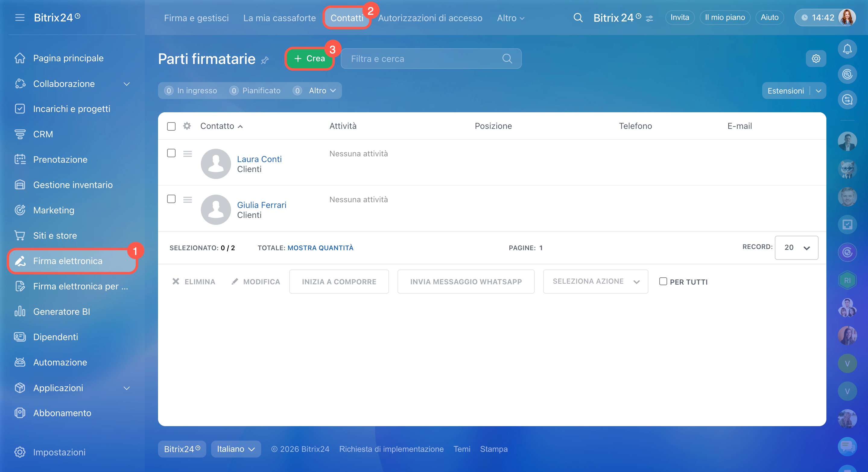The width and height of the screenshot is (868, 472).
Task: Pin the Parti firmatarie page
Action: point(265,60)
